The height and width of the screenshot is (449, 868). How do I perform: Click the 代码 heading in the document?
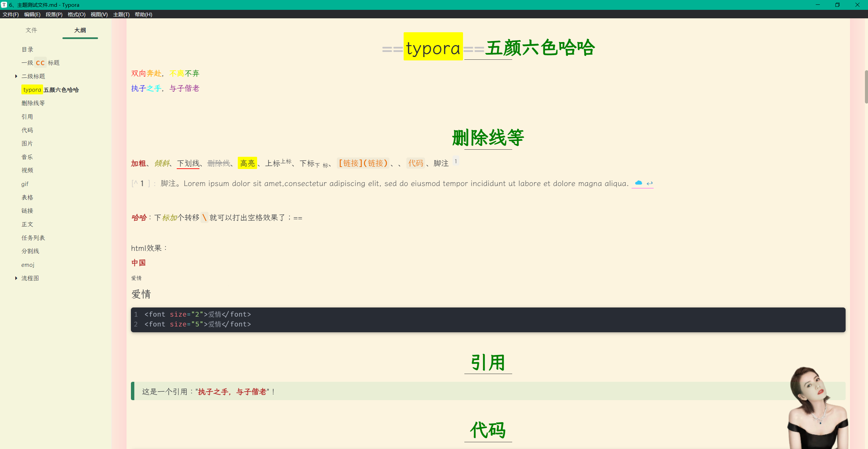point(488,430)
